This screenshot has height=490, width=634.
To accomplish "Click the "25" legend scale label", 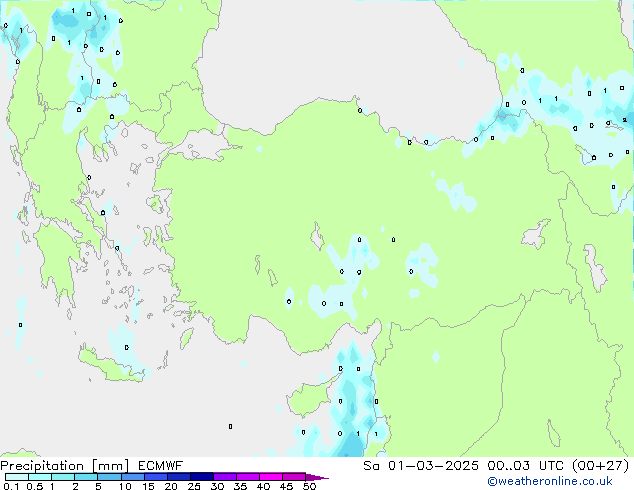I will tap(194, 486).
